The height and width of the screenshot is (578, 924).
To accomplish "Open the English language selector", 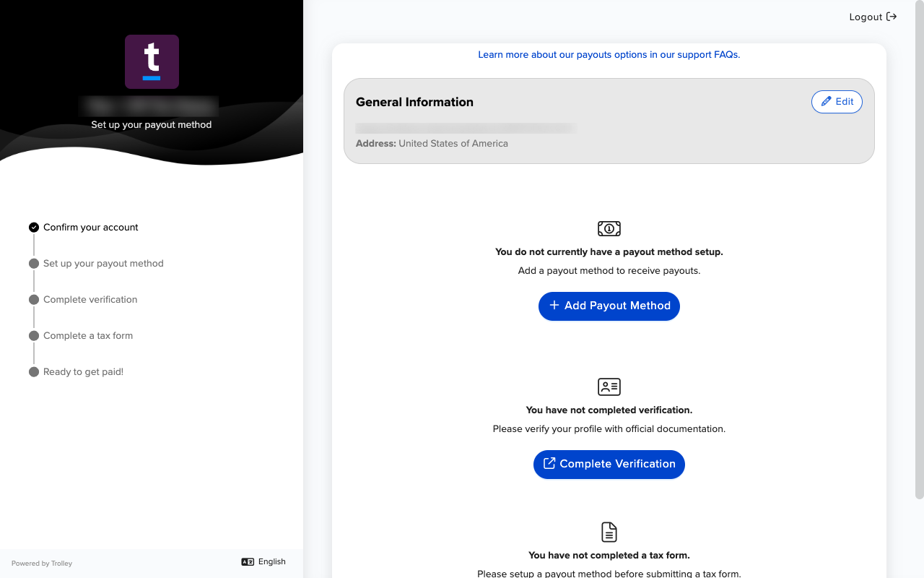I will (x=263, y=562).
